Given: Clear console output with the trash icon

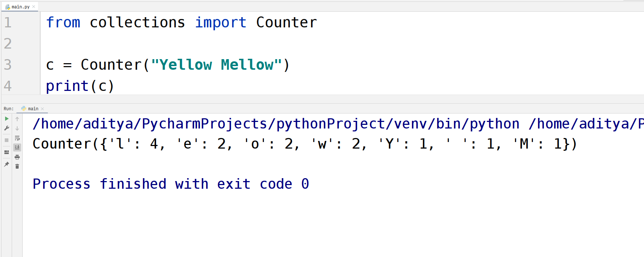Looking at the screenshot, I should pos(17,166).
